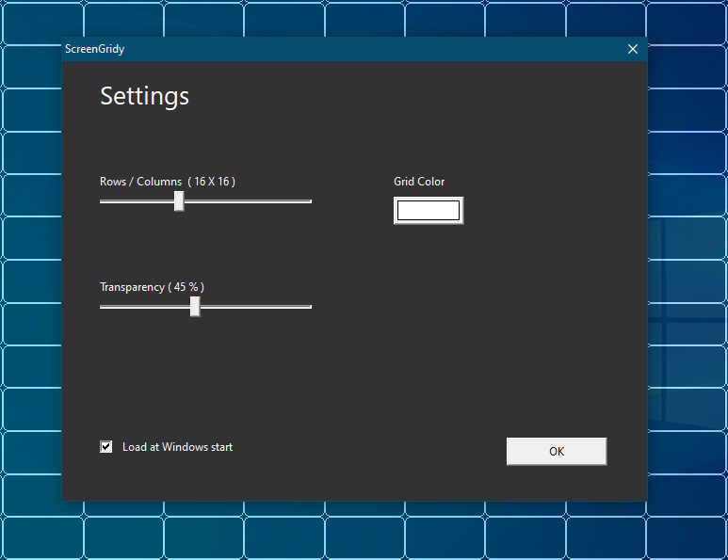Click the Transparency slider thumb
This screenshot has height=560, width=728.
(195, 307)
